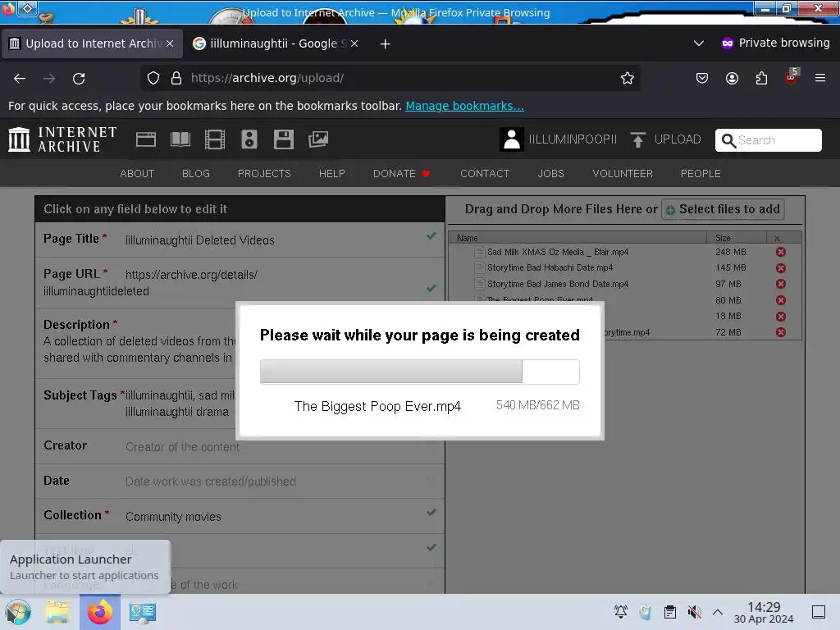Viewport: 840px width, 630px height.
Task: Remove the 72 MB file from list
Action: 781,332
